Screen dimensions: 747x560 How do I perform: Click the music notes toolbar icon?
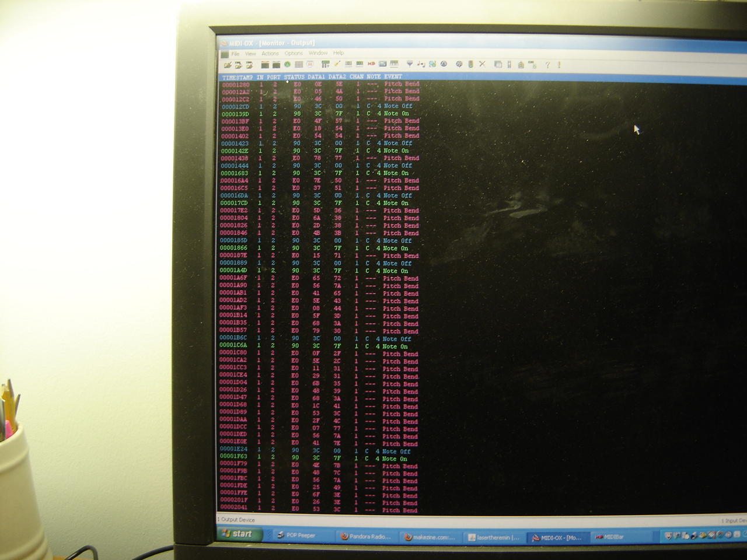(421, 64)
